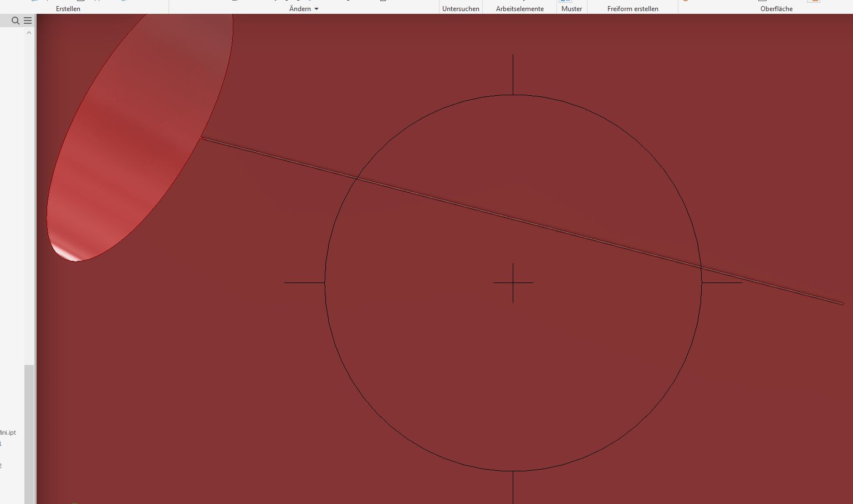Click the Erstellen panel label
853x504 pixels.
click(68, 9)
